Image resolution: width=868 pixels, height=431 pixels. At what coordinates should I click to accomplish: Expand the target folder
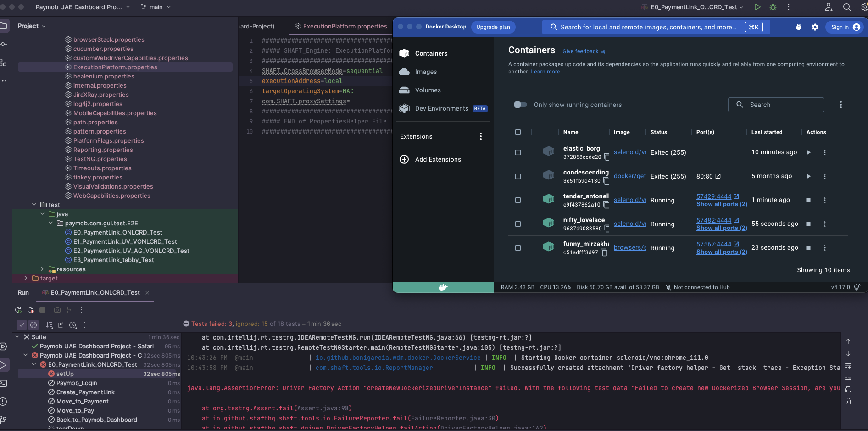(x=25, y=278)
